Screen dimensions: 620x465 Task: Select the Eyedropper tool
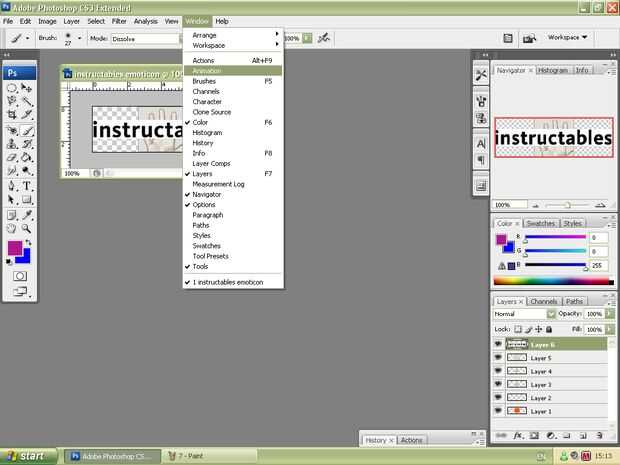pos(26,215)
